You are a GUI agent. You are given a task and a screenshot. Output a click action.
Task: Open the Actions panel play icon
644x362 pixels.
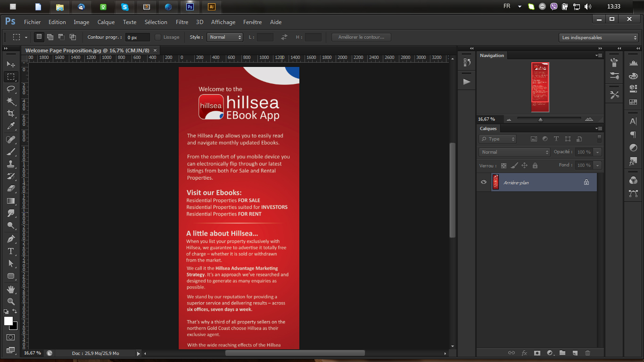point(467,82)
